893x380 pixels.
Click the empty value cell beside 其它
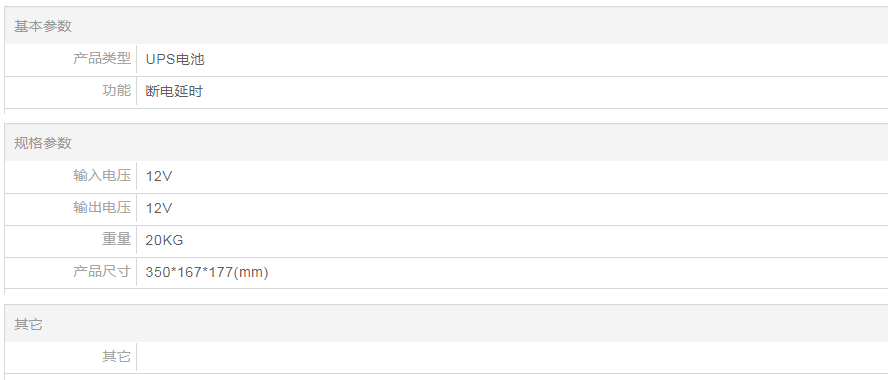pos(512,357)
